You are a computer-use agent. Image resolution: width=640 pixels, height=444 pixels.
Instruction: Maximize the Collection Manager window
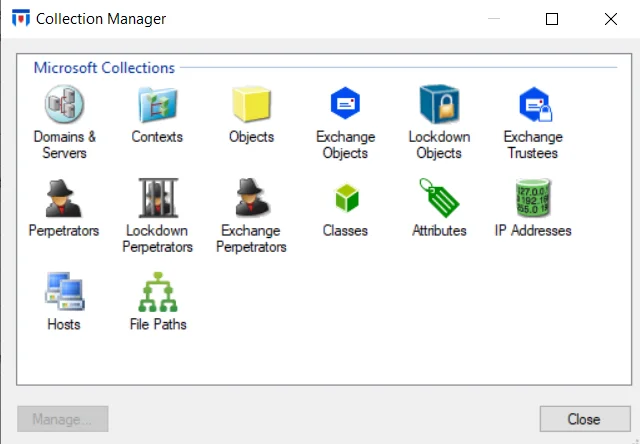coord(552,19)
